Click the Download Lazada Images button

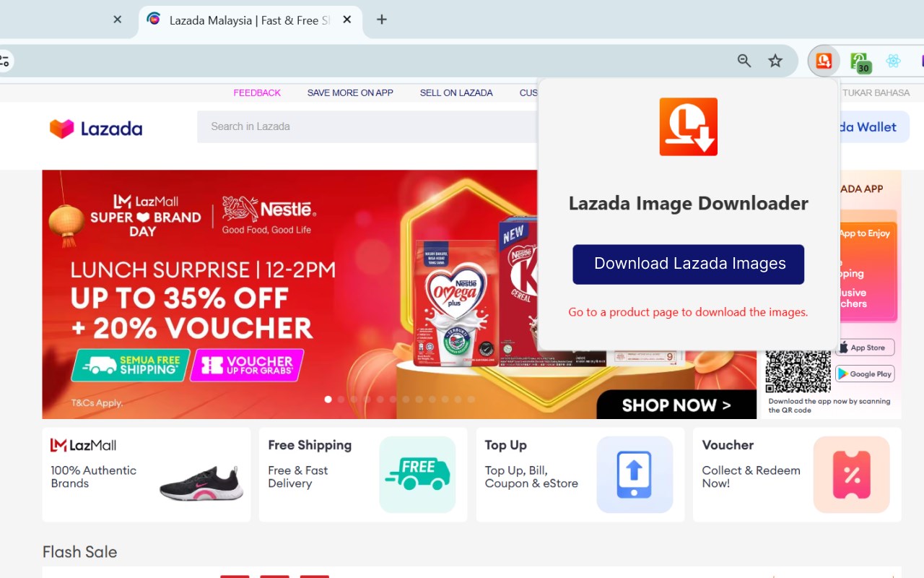click(x=689, y=264)
